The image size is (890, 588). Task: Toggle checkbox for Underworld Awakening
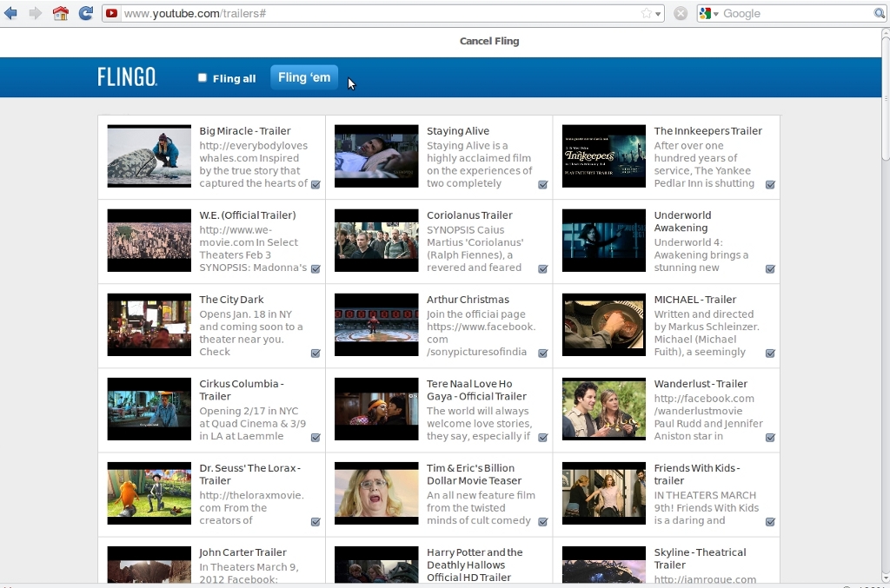coord(770,268)
